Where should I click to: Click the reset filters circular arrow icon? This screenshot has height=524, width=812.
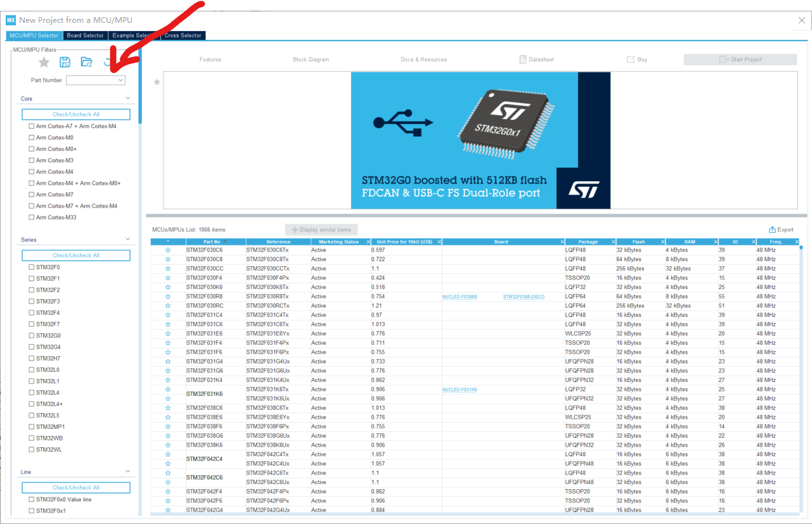tap(109, 62)
